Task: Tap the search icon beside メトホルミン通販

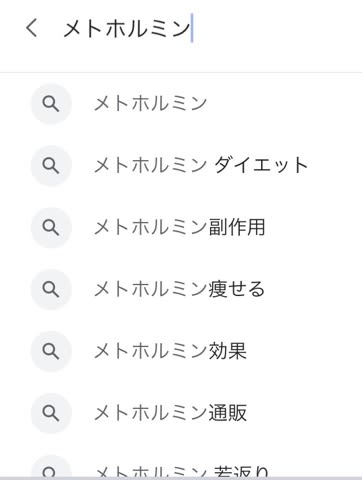Action: pyautogui.click(x=51, y=413)
